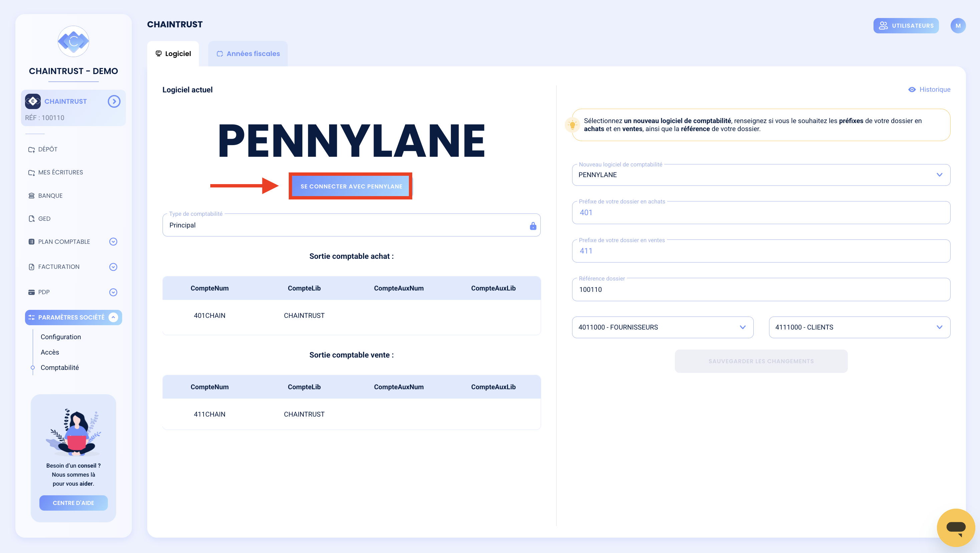
Task: Click SAUVEGARDER LES CHANGEMENTS button
Action: [x=761, y=361]
